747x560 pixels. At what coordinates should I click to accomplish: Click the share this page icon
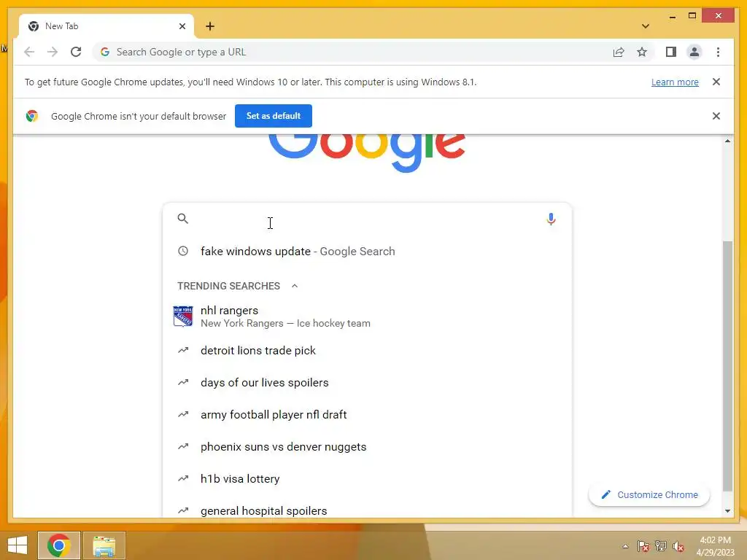tap(619, 52)
